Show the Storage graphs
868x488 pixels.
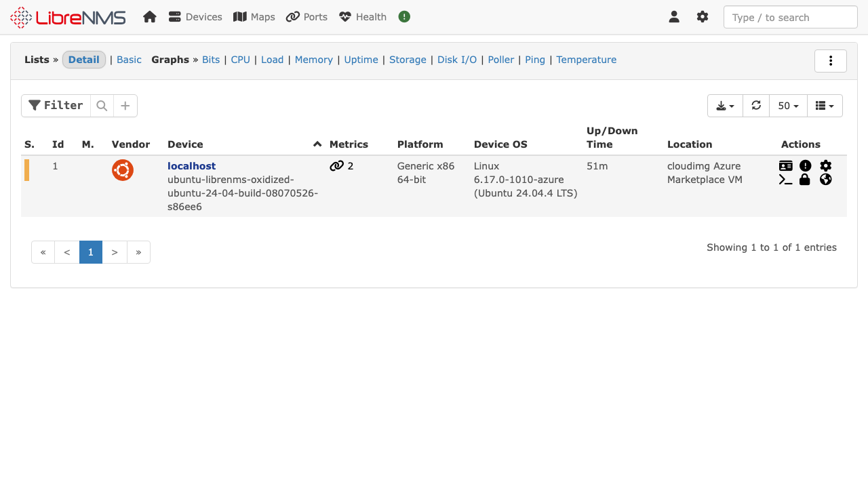[408, 60]
